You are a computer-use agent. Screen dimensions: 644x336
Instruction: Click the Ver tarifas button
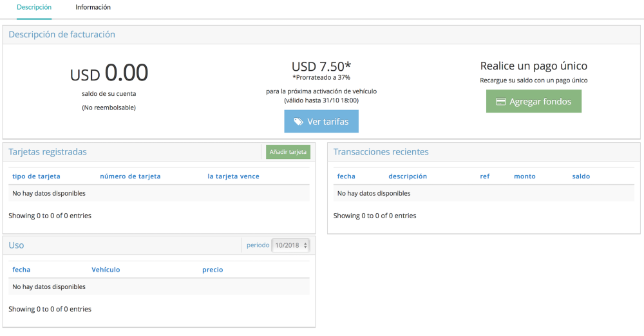click(321, 122)
